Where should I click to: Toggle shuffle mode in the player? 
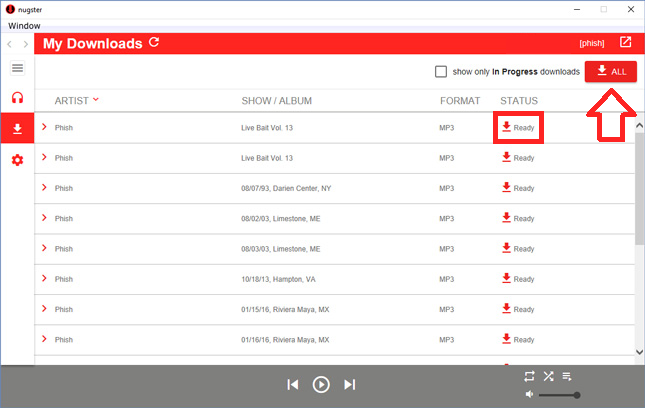pos(548,376)
